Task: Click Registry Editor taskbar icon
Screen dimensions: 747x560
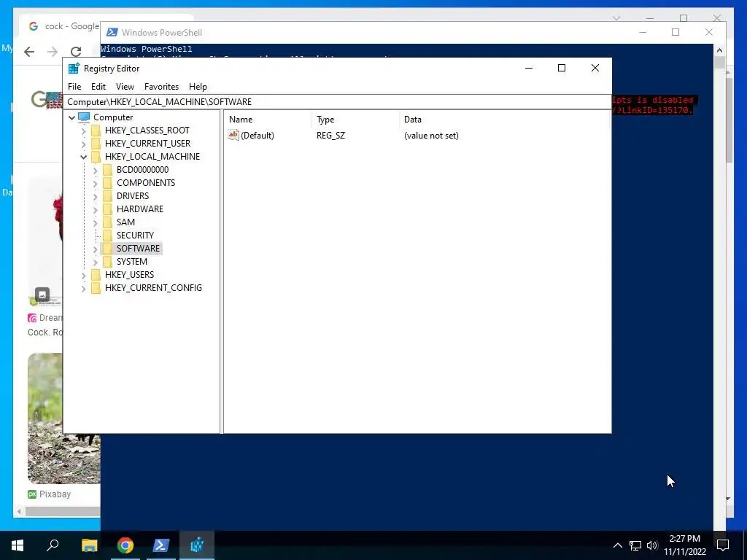Action: pyautogui.click(x=197, y=545)
